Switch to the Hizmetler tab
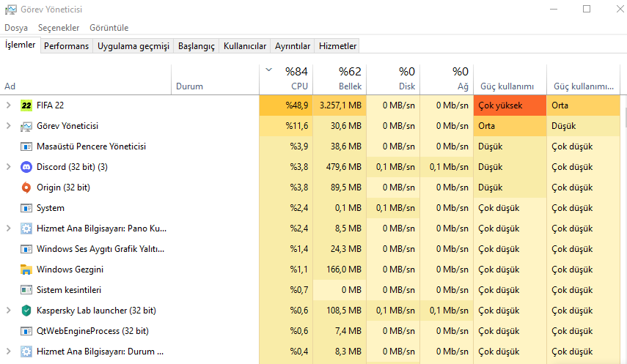627x364 pixels. (x=337, y=46)
